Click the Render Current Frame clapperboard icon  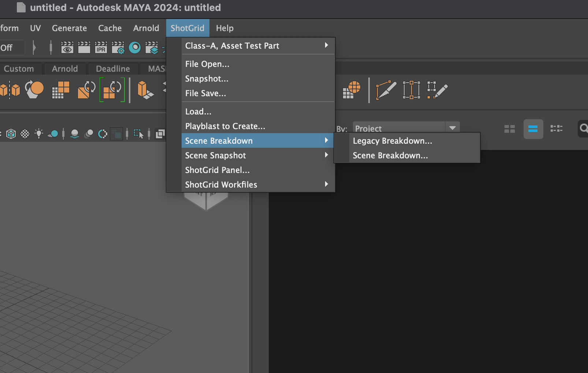[84, 48]
